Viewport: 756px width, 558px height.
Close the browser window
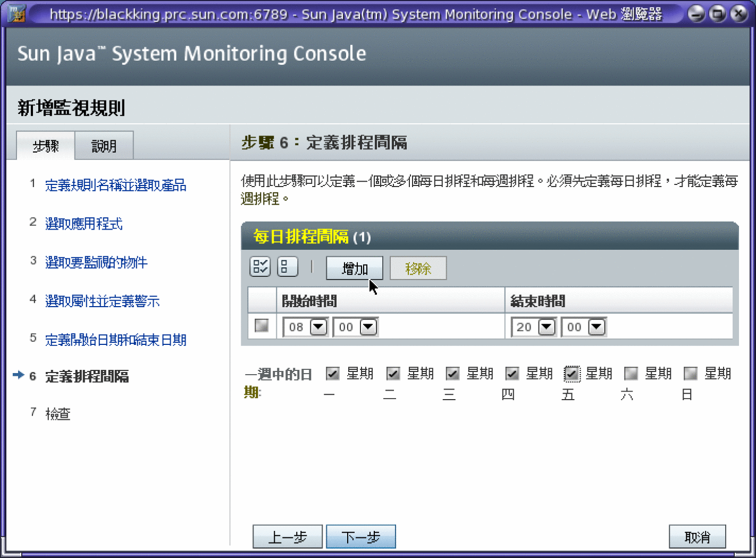point(739,14)
